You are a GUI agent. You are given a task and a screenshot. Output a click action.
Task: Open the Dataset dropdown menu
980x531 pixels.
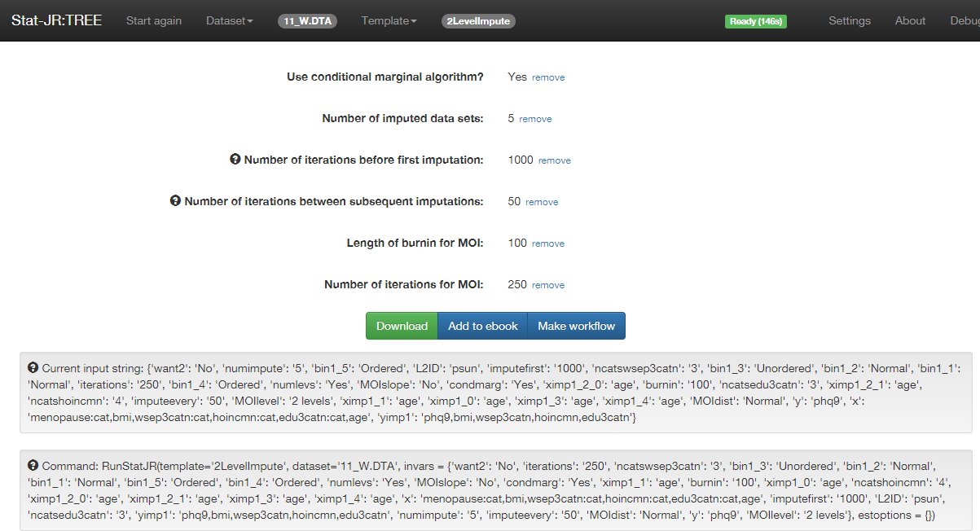coord(229,20)
